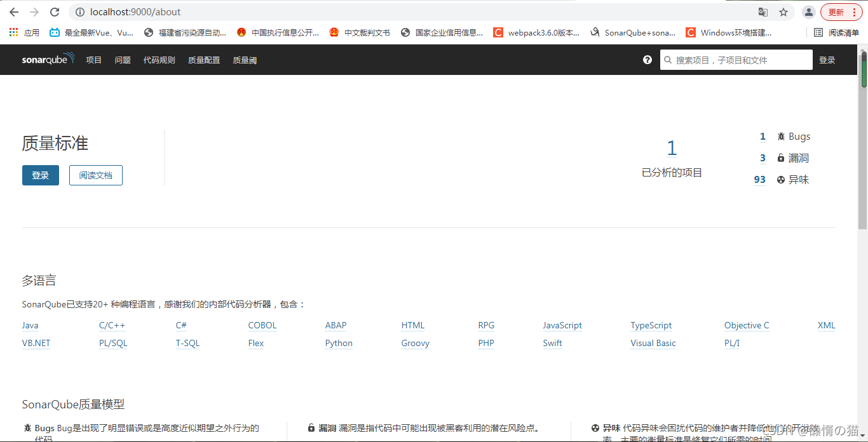The height and width of the screenshot is (442, 868).
Task: Open bookmark 最全最新Vue
Action: [x=92, y=32]
